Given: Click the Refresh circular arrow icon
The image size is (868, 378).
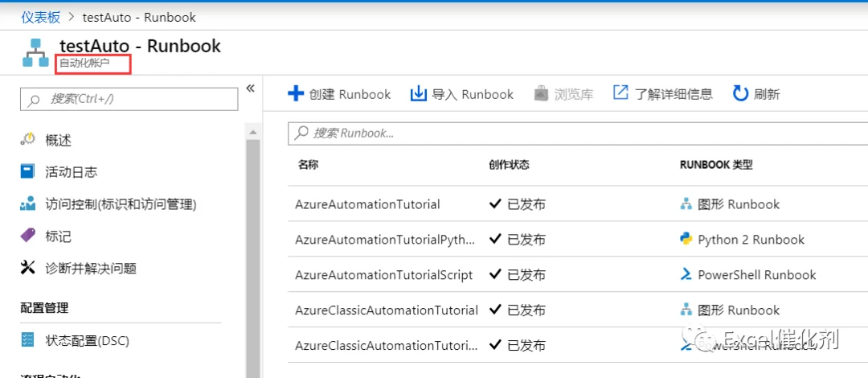Looking at the screenshot, I should 741,93.
